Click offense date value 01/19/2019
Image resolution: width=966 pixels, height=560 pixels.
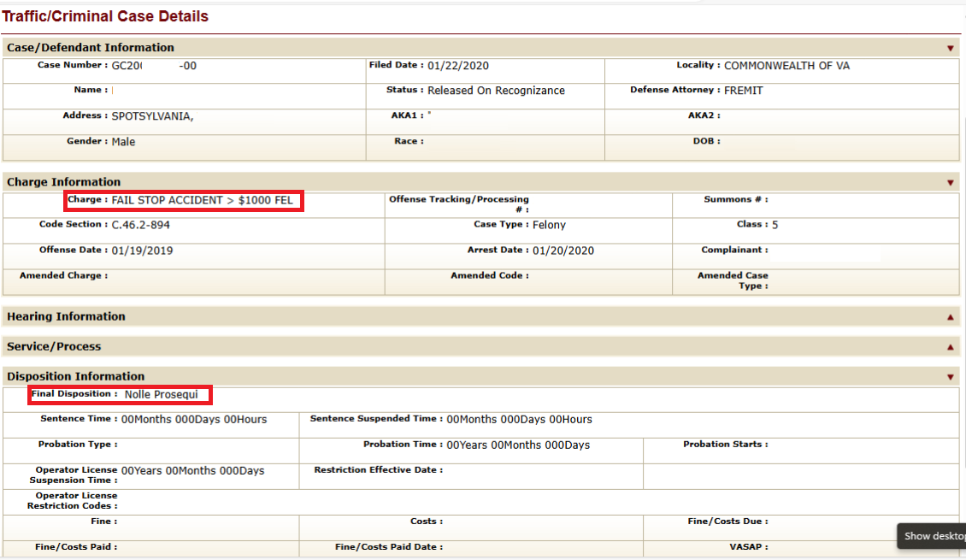142,251
